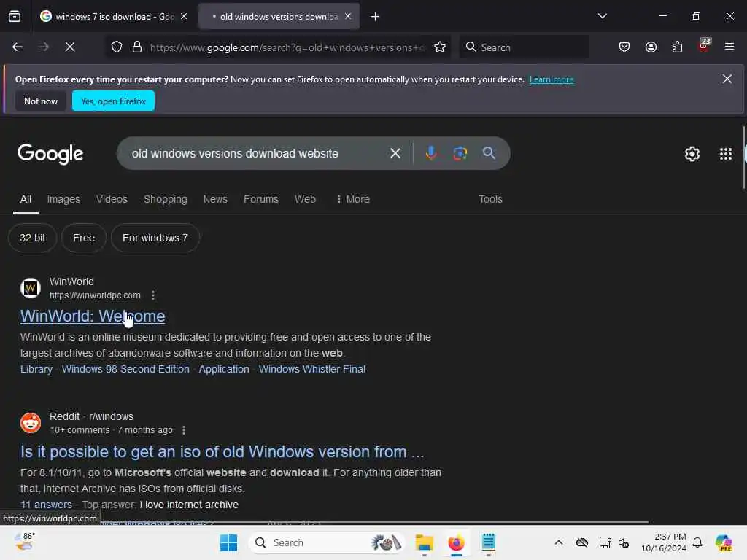
Task: Switch to Forums results
Action: pos(261,199)
